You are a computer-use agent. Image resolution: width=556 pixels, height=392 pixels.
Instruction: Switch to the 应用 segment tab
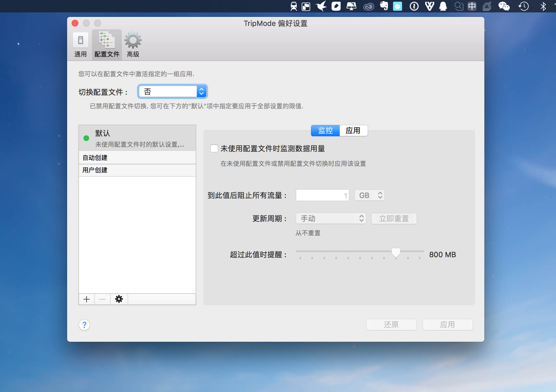pos(353,131)
